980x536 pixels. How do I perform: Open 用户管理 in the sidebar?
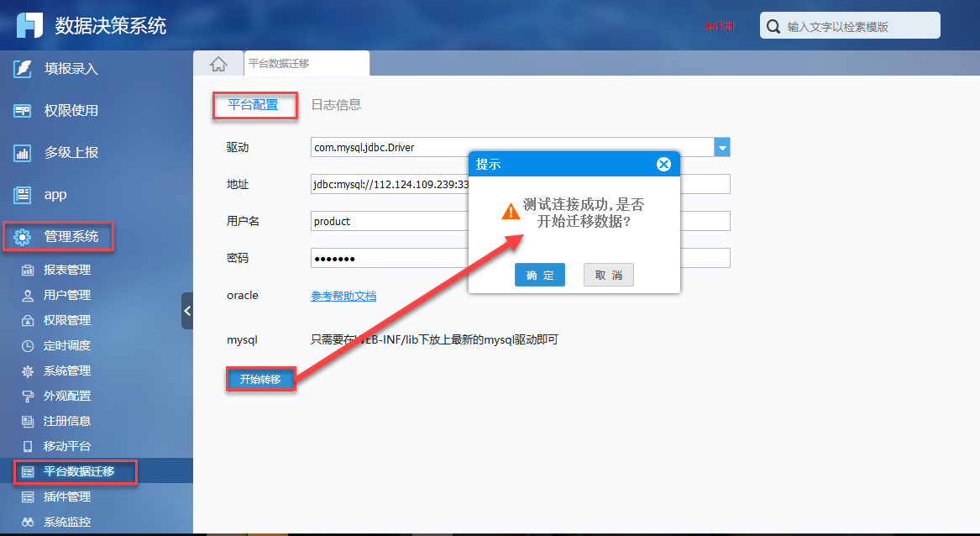(67, 295)
